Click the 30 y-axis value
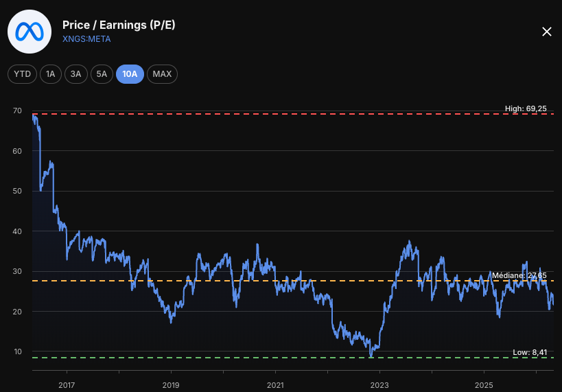Image resolution: width=562 pixels, height=392 pixels. (x=17, y=271)
